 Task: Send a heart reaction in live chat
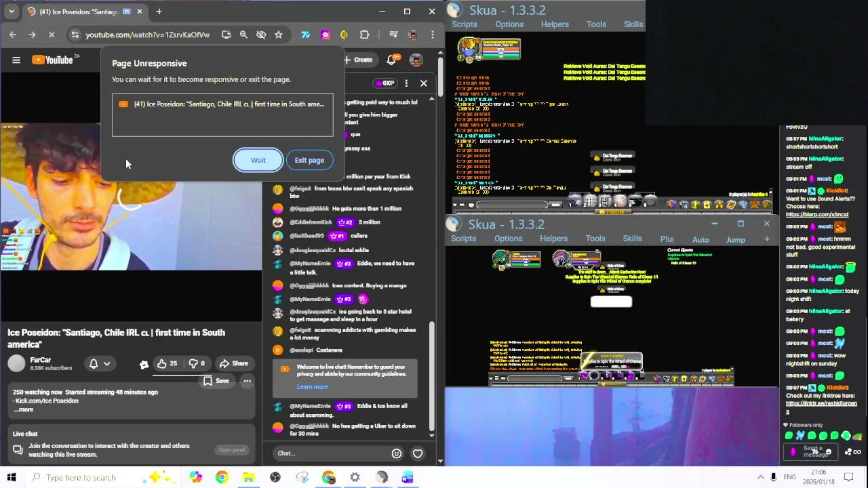click(418, 453)
